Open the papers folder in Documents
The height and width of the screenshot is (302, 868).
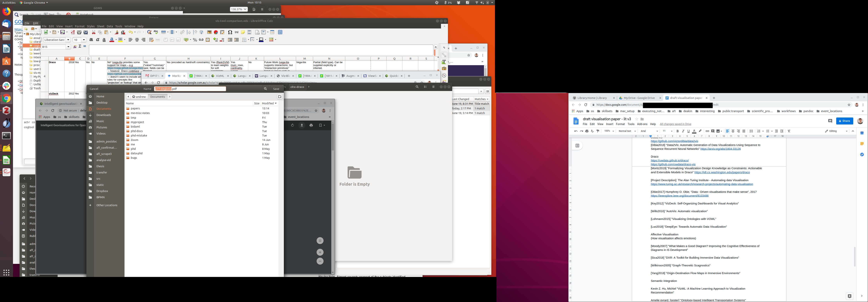pos(135,108)
